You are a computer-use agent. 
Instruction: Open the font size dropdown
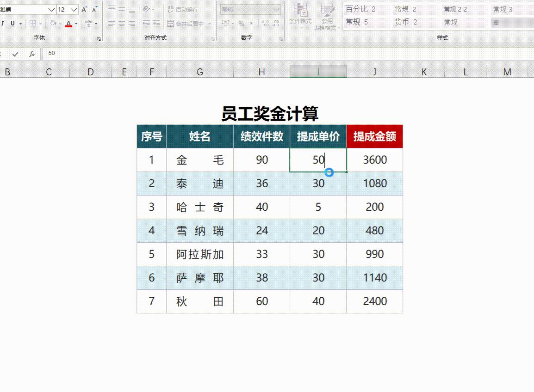point(74,9)
